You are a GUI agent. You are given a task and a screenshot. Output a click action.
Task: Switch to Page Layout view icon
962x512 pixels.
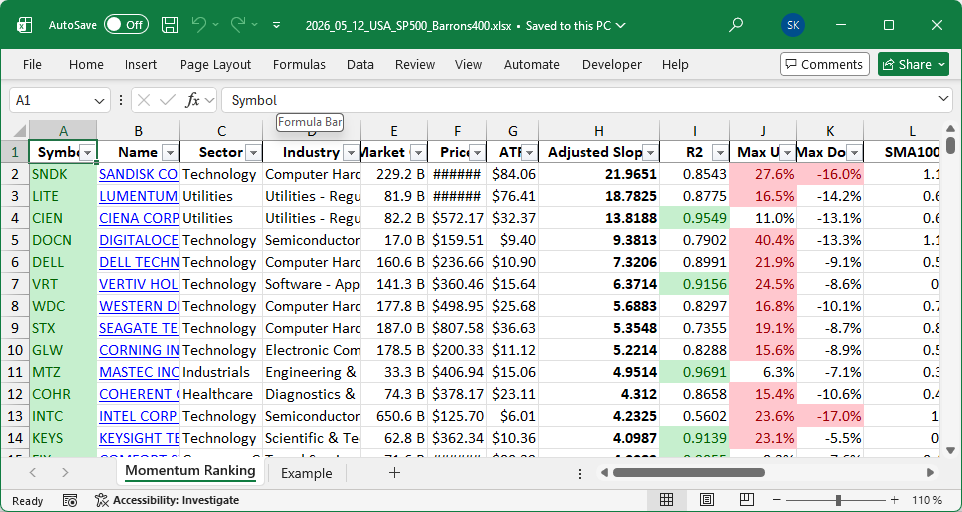pyautogui.click(x=706, y=500)
